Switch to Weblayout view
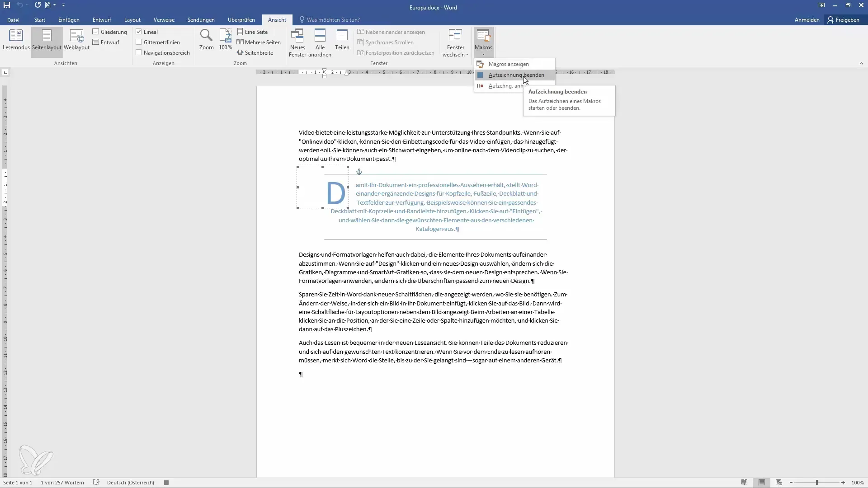Image resolution: width=868 pixels, height=488 pixels. tap(76, 40)
